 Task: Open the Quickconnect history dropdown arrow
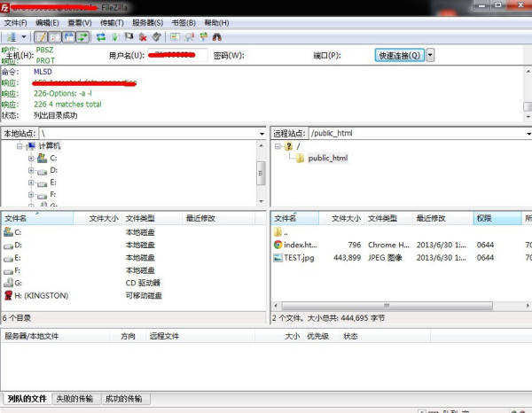431,55
